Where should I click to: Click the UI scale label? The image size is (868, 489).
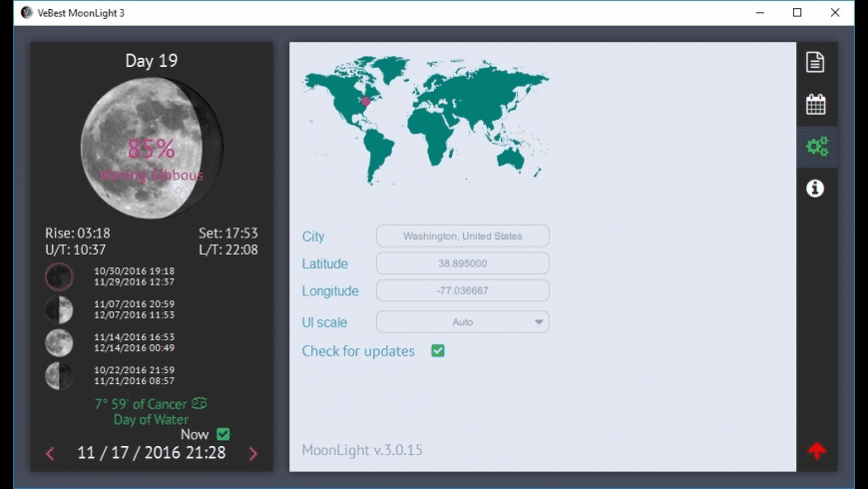(x=324, y=322)
